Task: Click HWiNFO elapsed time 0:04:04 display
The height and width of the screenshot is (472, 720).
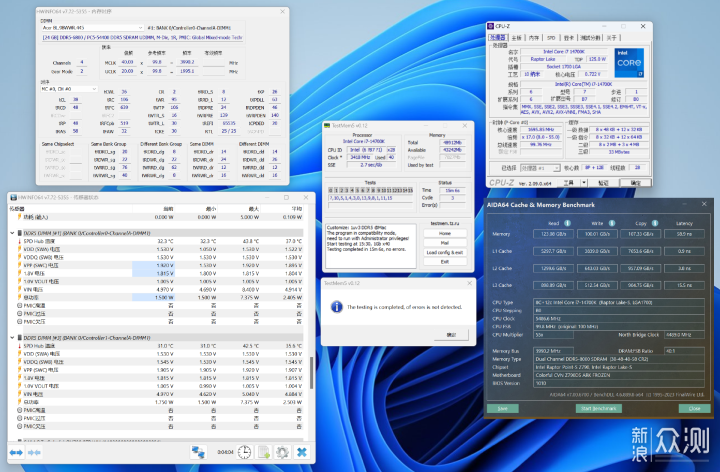Action: [x=225, y=452]
